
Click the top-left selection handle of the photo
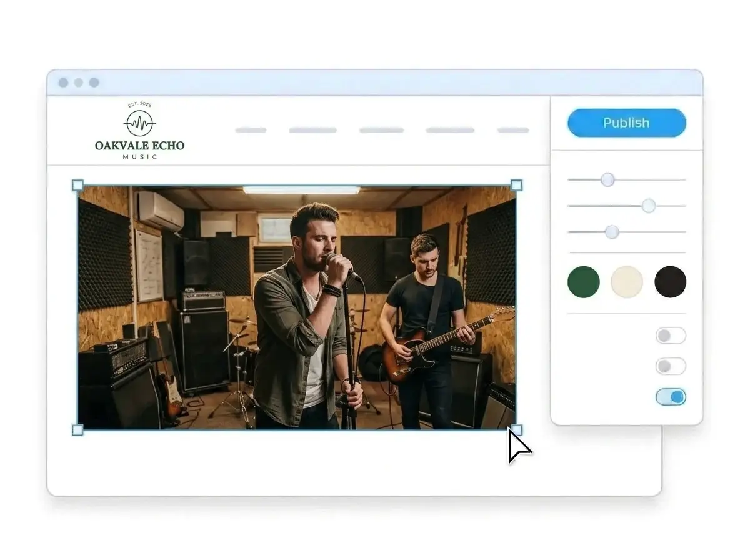(77, 185)
